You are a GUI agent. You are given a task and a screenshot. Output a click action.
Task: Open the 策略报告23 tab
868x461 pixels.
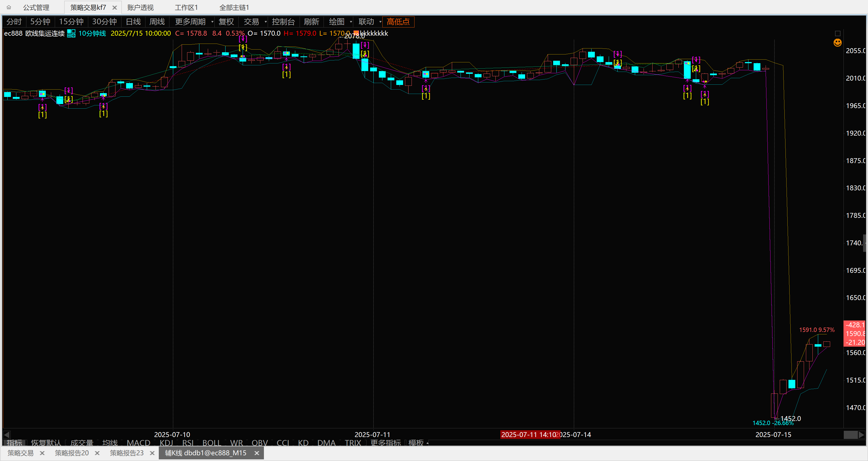127,453
